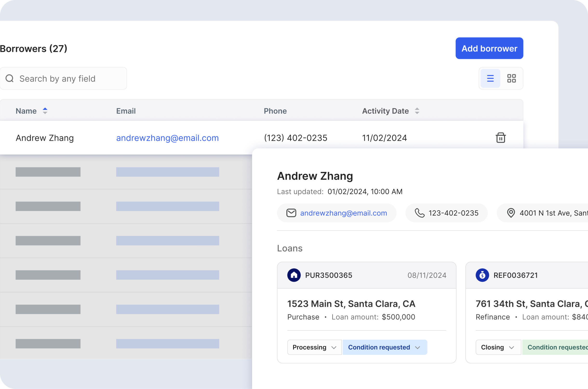Switch to grid view layout
The height and width of the screenshot is (389, 588).
511,78
